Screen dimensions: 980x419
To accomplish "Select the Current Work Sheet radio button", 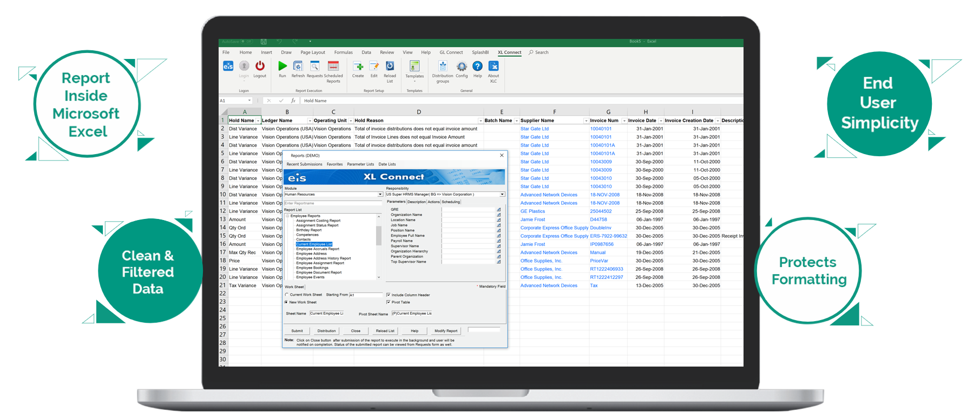I will click(x=287, y=295).
